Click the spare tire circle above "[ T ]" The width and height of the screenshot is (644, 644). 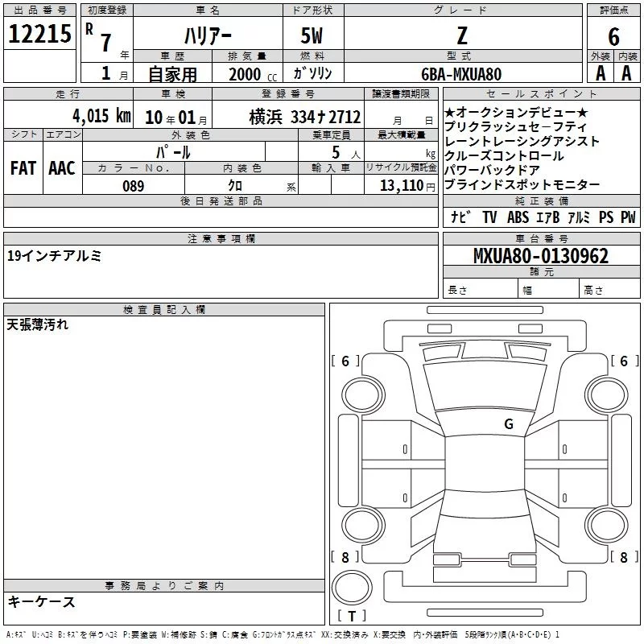352,588
